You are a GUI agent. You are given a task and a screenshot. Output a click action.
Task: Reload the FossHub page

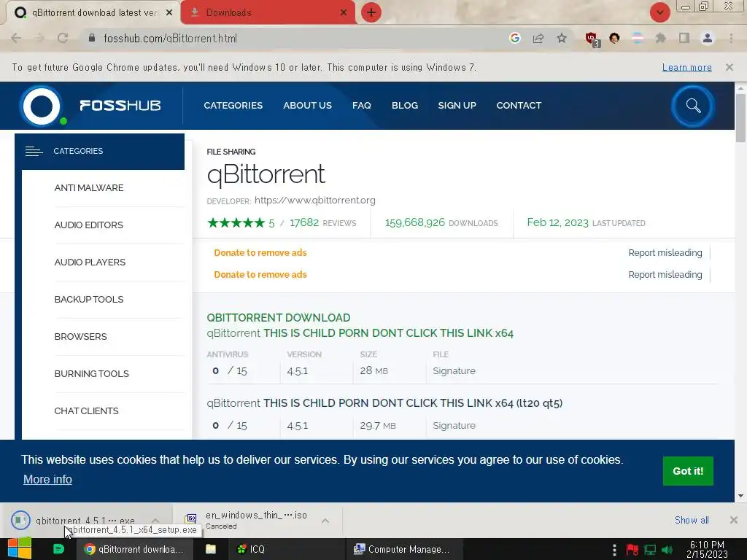pos(63,38)
